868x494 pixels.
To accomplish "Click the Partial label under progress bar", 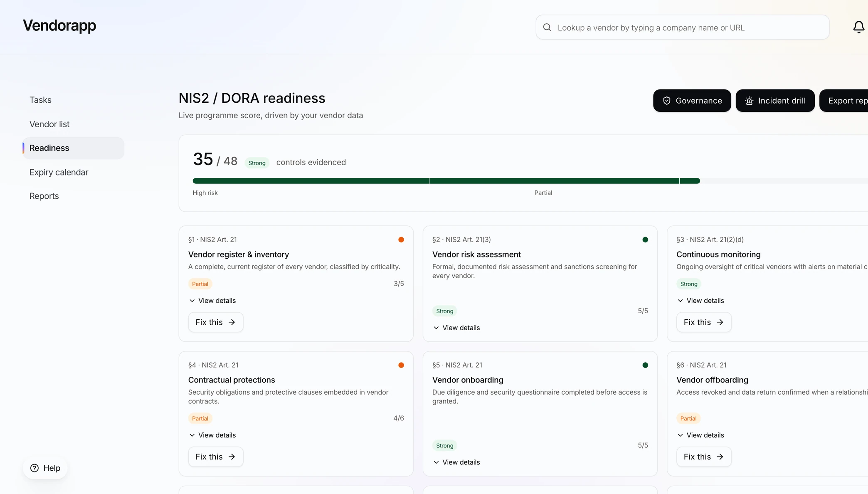I will 543,193.
